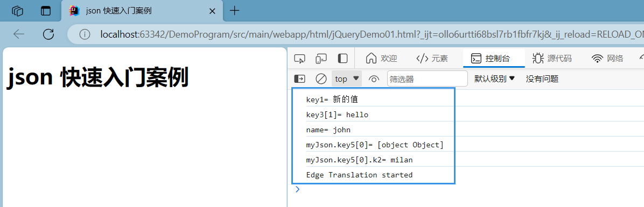Image resolution: width=644 pixels, height=207 pixels.
Task: Toggle the console sidebar panel
Action: pos(300,78)
